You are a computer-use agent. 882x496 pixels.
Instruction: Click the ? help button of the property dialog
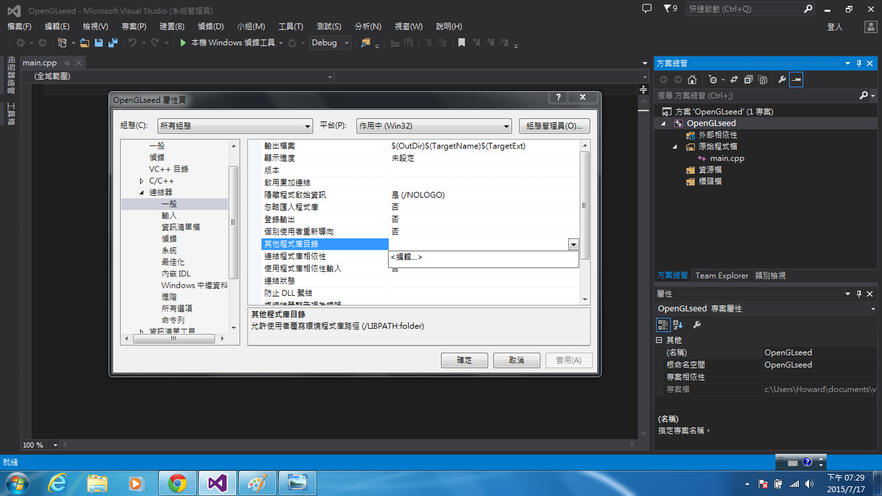click(559, 97)
